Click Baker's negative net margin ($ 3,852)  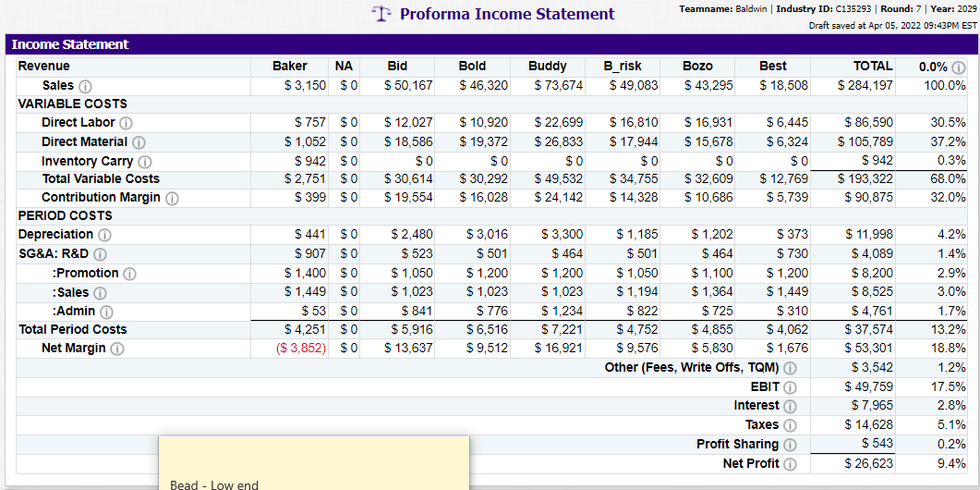tap(301, 349)
